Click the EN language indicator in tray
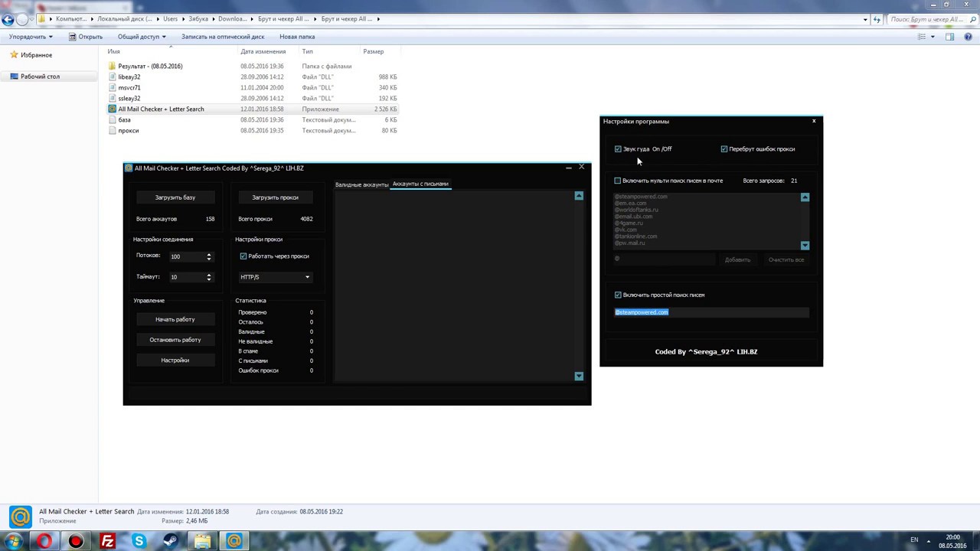Image resolution: width=980 pixels, height=551 pixels. 914,540
